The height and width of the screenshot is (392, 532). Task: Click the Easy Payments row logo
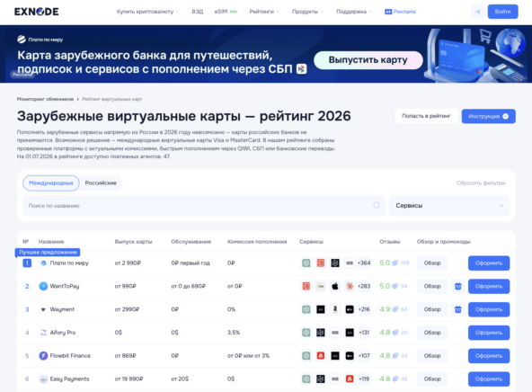pos(43,379)
